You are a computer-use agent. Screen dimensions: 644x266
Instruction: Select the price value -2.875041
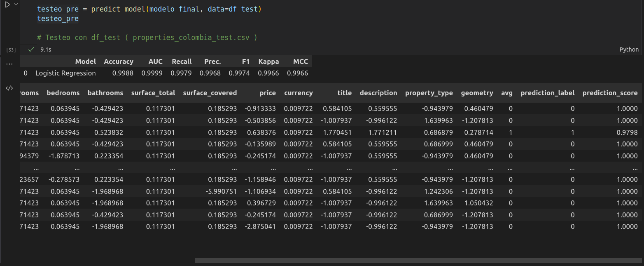(x=260, y=226)
